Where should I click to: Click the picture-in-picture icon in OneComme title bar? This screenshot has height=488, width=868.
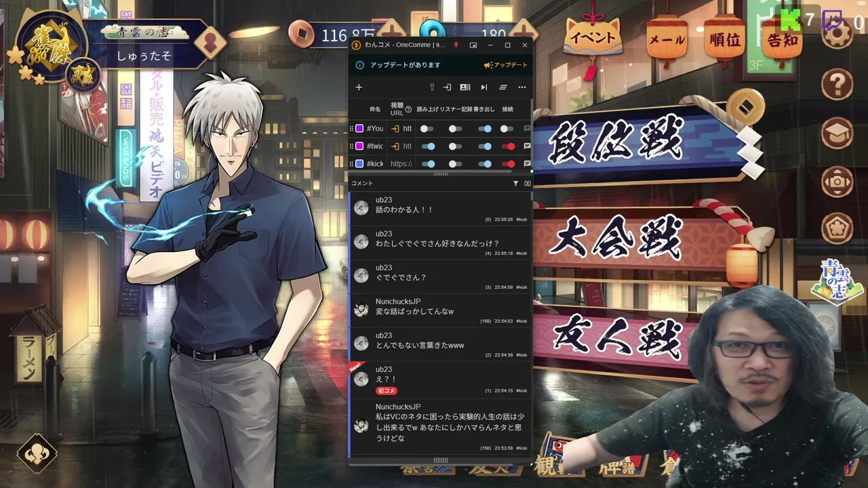[473, 45]
